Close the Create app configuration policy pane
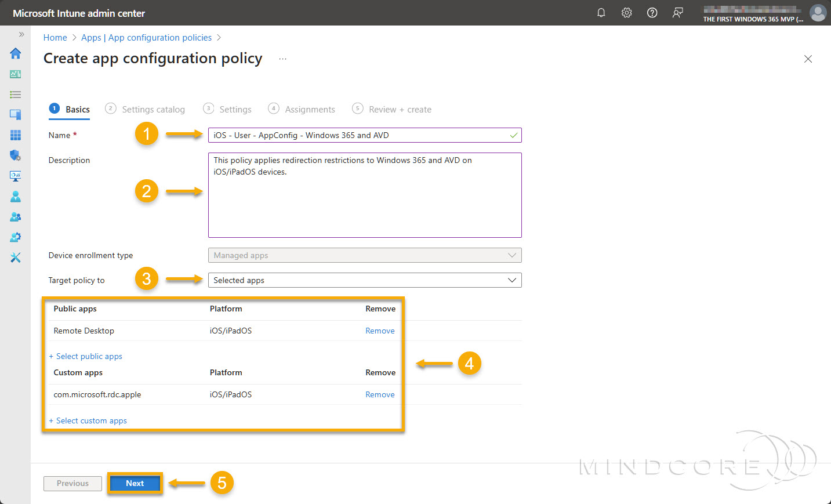 pyautogui.click(x=808, y=59)
